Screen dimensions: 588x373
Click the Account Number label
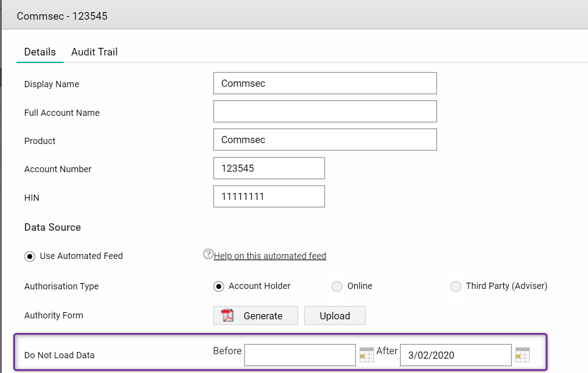[x=58, y=169]
